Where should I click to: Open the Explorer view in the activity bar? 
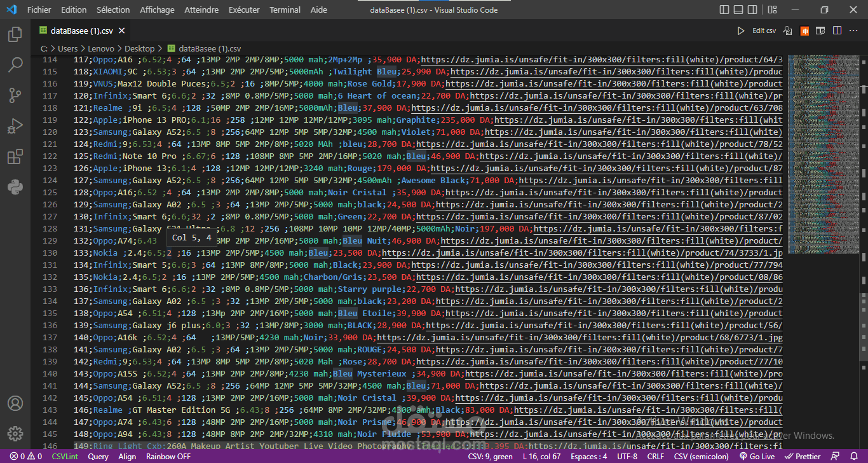click(x=15, y=34)
